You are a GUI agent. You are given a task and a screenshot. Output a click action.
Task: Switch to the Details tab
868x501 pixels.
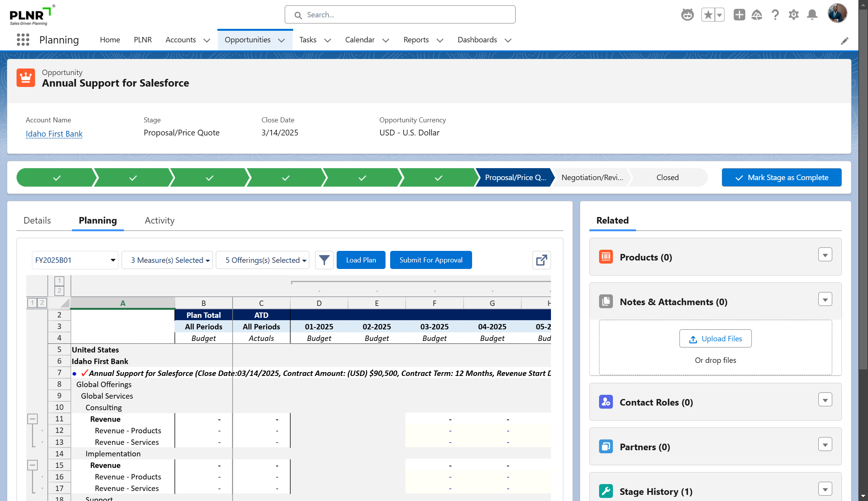click(x=37, y=220)
